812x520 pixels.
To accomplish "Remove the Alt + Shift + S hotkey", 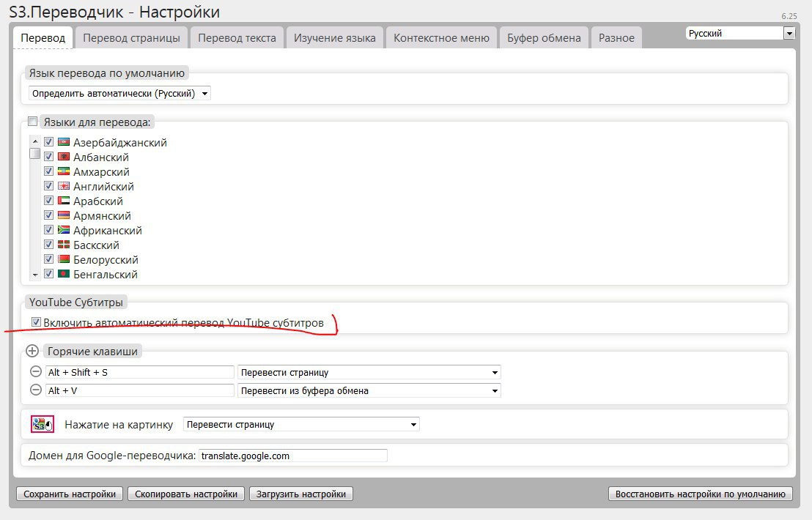I will [x=36, y=371].
